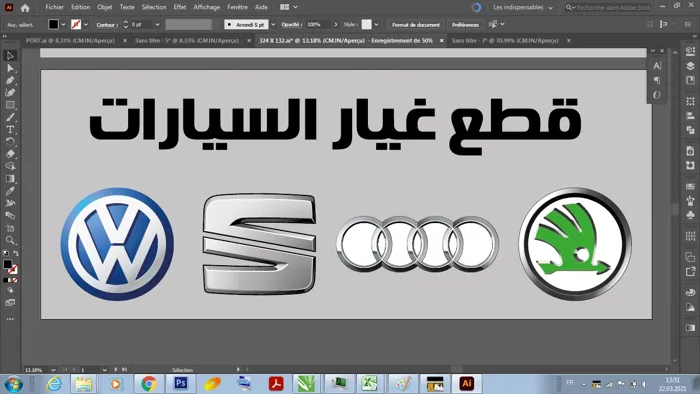Viewport: 700px width, 394px height.
Task: Switch to the PORT.ai document tab
Action: pos(70,40)
